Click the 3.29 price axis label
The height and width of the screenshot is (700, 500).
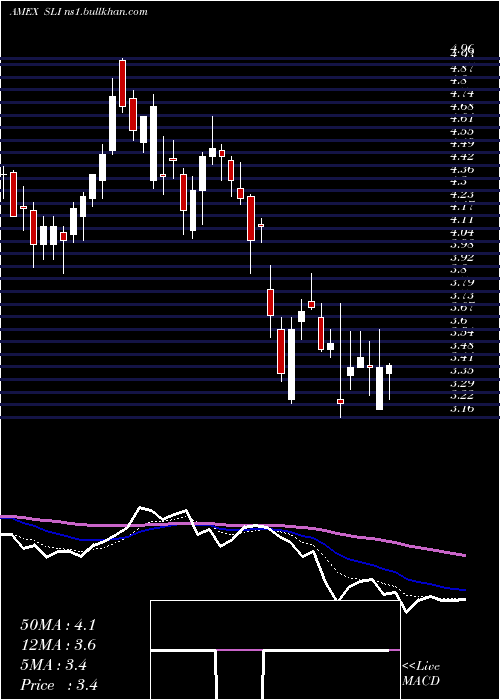coord(461,383)
